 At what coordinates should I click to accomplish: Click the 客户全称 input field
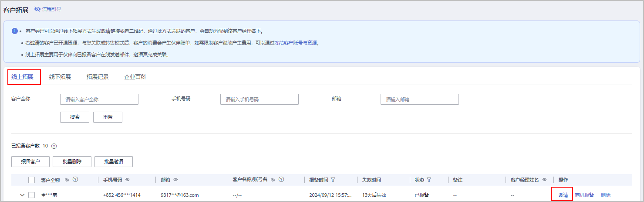(x=99, y=99)
